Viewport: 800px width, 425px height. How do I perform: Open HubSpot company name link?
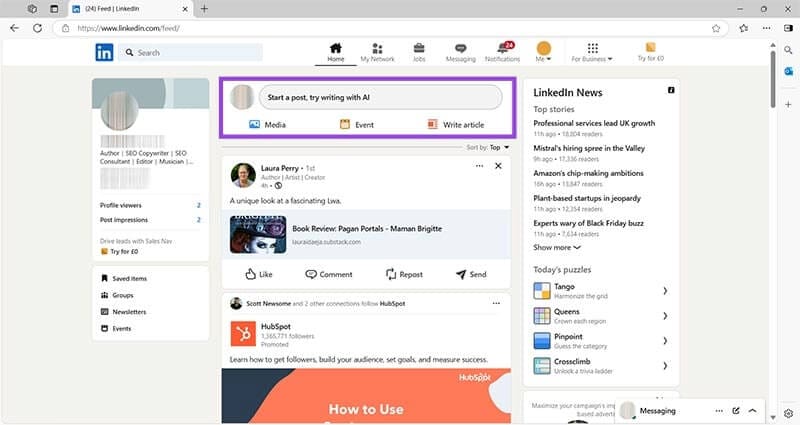tap(276, 327)
